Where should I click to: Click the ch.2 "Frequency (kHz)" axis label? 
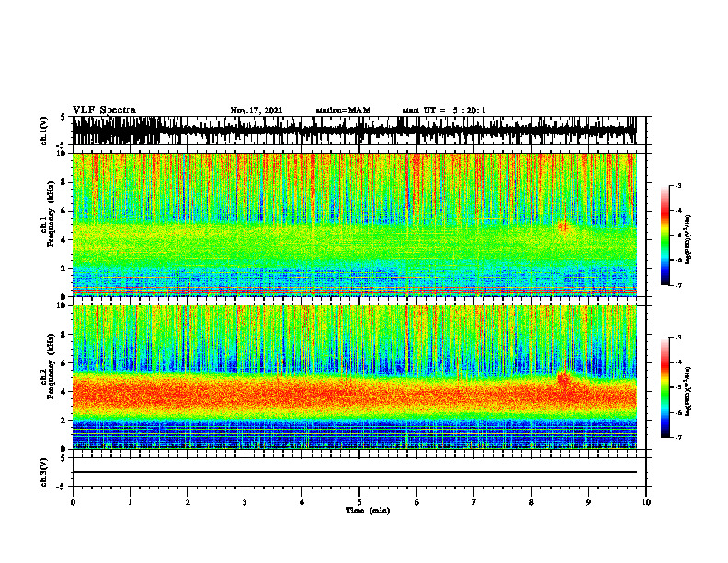point(51,366)
